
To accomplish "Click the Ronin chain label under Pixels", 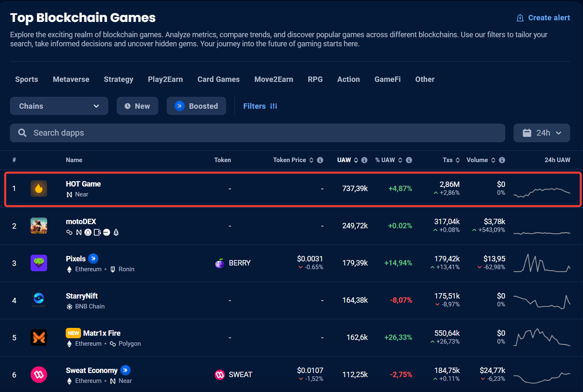I will tap(126, 269).
